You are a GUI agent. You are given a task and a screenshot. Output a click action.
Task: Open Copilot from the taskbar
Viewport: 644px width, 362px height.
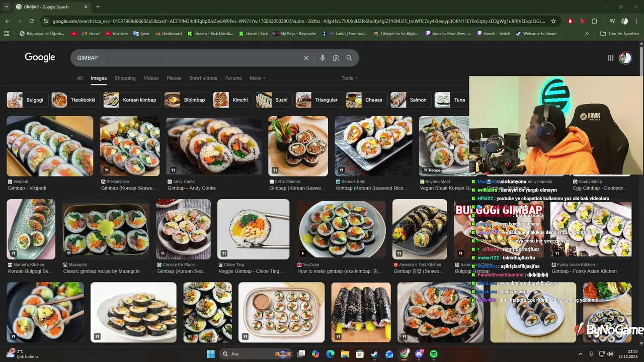click(315, 354)
